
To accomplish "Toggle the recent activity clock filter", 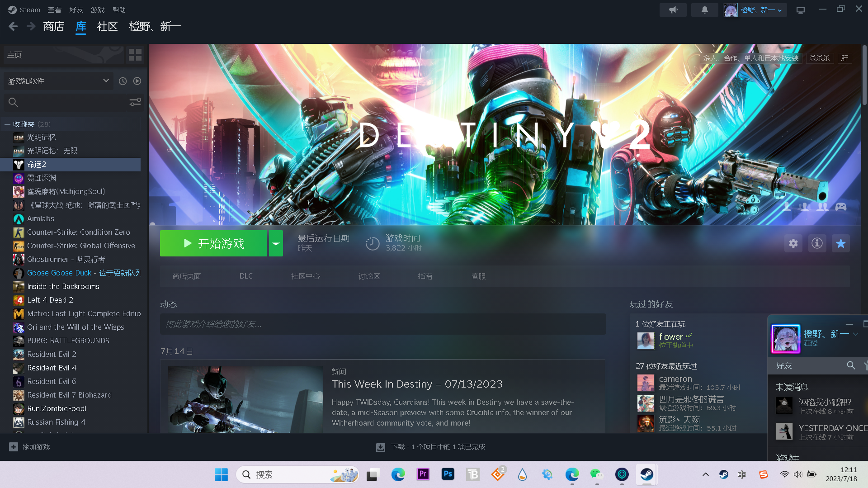I will pyautogui.click(x=123, y=81).
